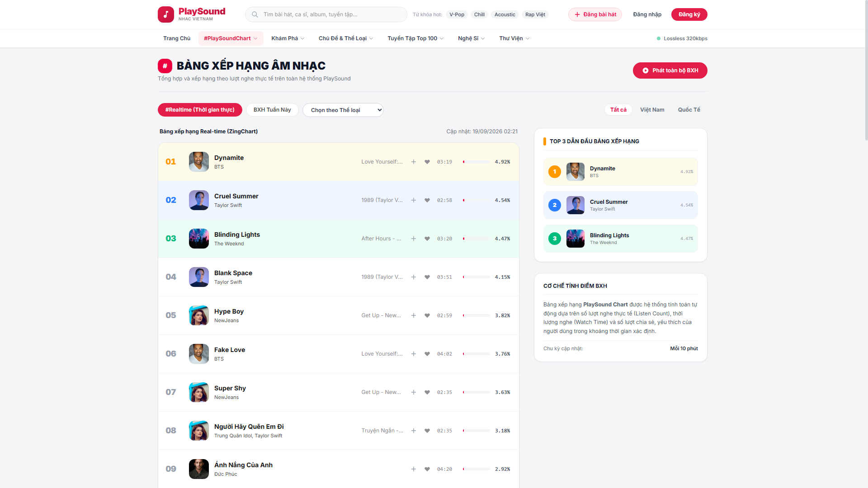The width and height of the screenshot is (868, 488).
Task: Open the #PlaySoundChart menu item
Action: [x=231, y=38]
